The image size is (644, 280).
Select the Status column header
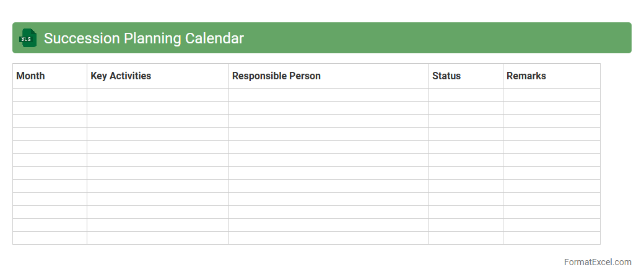tap(446, 76)
